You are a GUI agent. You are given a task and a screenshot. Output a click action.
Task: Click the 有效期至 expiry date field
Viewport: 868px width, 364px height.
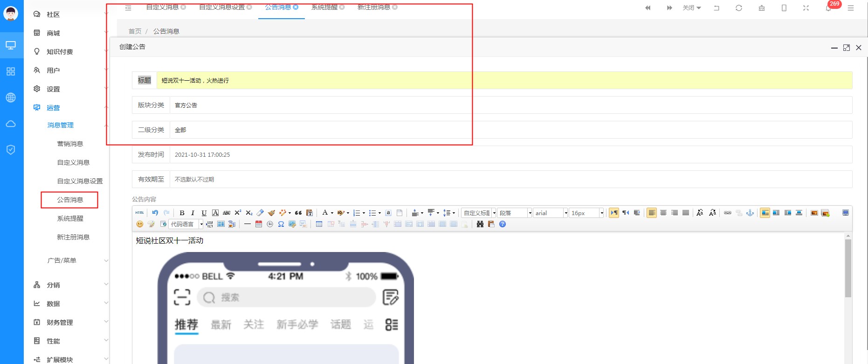(x=511, y=179)
